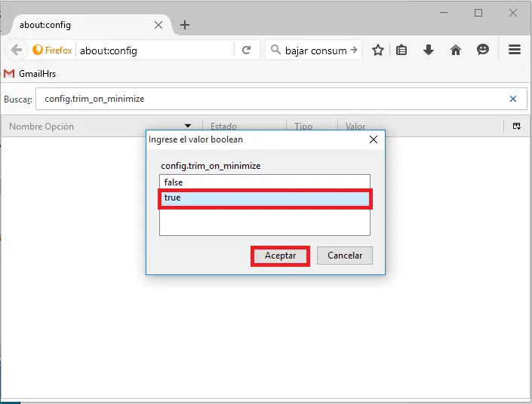Image resolution: width=532 pixels, height=404 pixels.
Task: Open the hamburger menu
Action: 515,50
